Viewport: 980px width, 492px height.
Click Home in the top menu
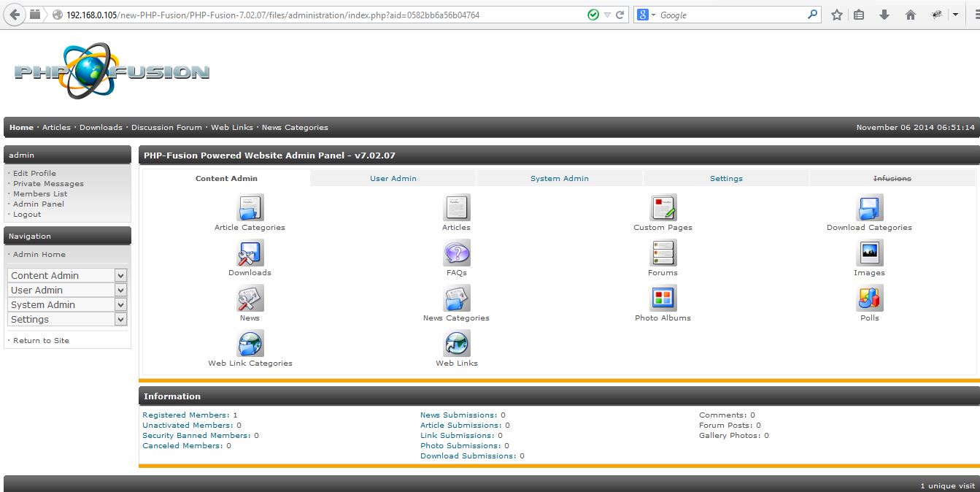[21, 127]
